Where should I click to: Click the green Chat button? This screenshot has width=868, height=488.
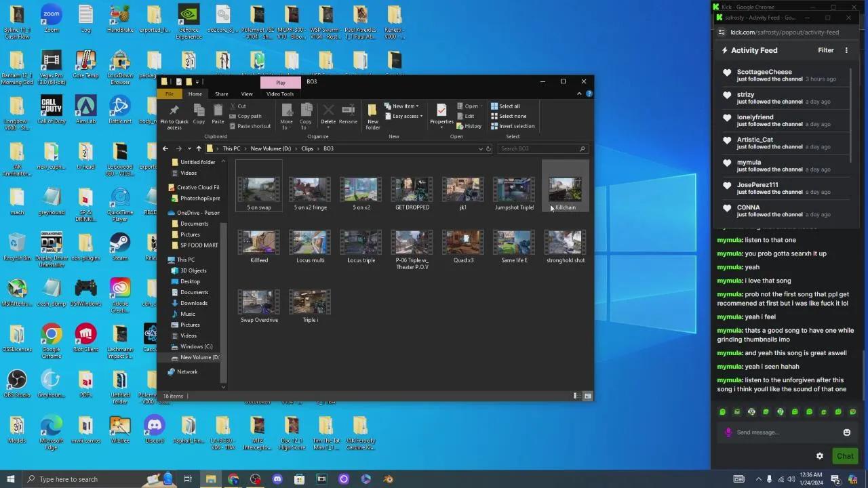(845, 456)
